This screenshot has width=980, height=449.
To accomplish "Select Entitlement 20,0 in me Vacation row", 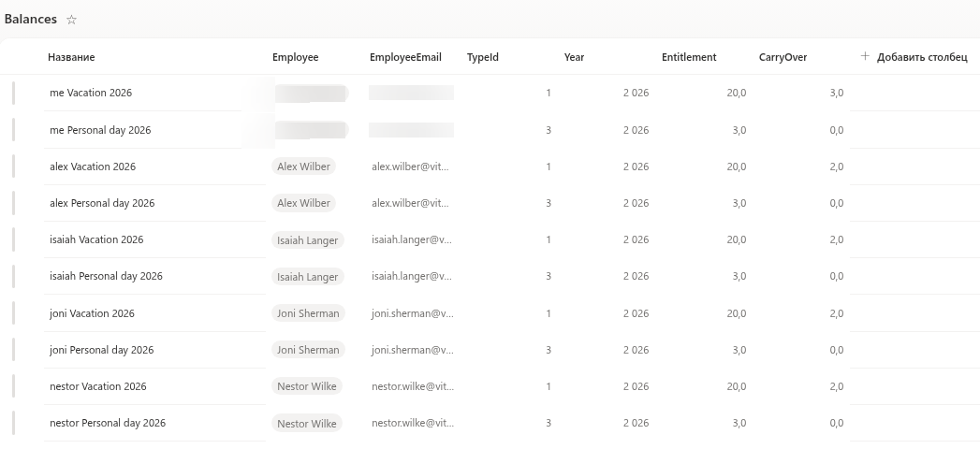I will tap(737, 93).
